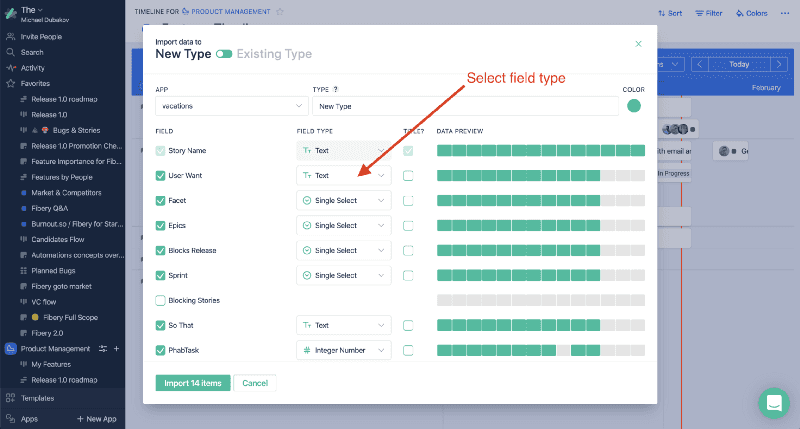
Task: Open Search in sidebar
Action: [x=32, y=53]
